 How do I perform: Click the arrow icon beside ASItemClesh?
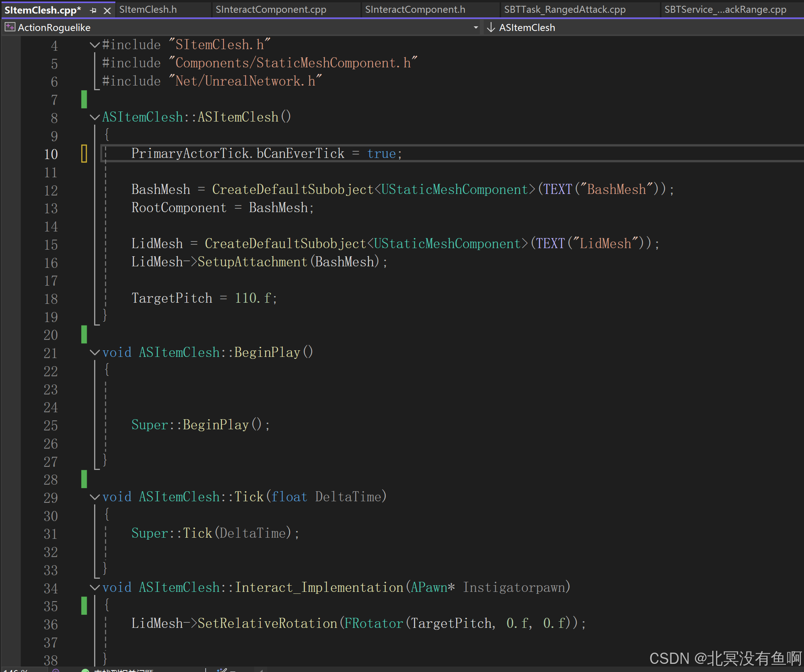pos(491,27)
